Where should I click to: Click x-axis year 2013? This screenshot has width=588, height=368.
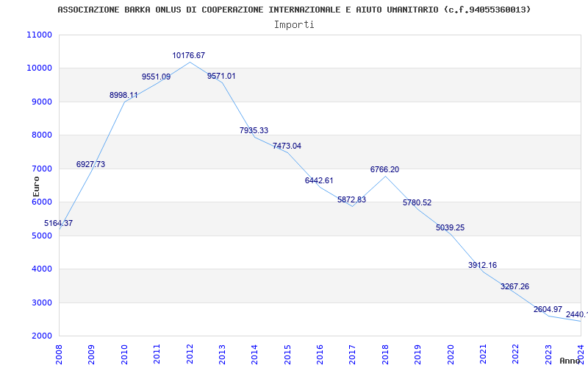tap(222, 354)
